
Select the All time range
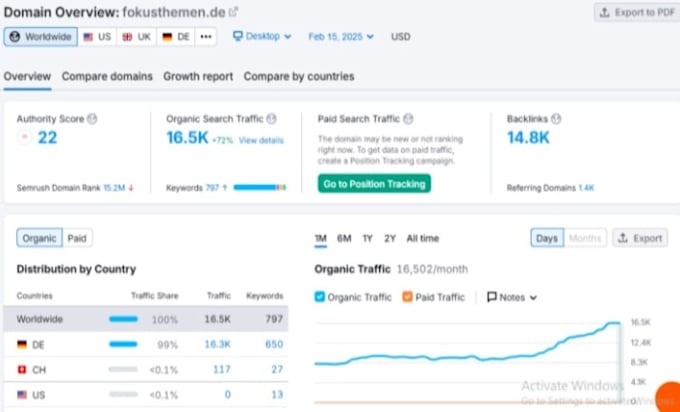coord(422,238)
